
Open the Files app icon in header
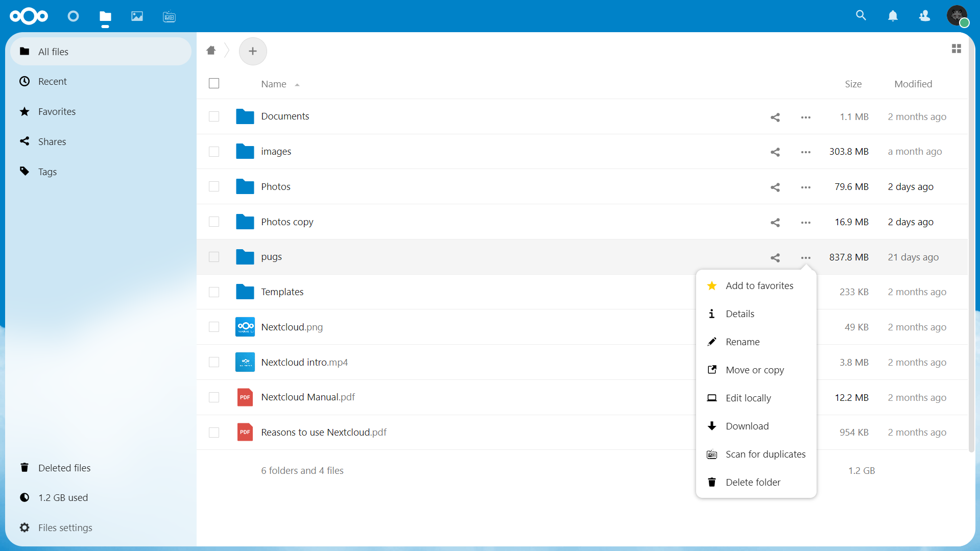[x=105, y=16]
